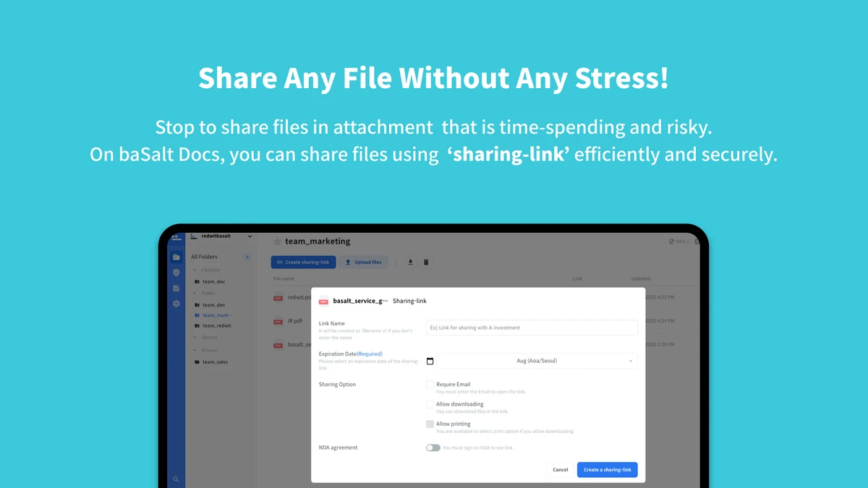
Task: Click the redwit.pdf file name
Action: tap(299, 297)
